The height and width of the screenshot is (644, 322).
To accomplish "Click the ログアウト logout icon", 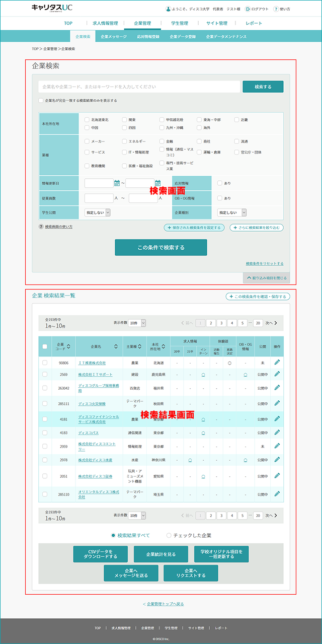I will click(248, 9).
